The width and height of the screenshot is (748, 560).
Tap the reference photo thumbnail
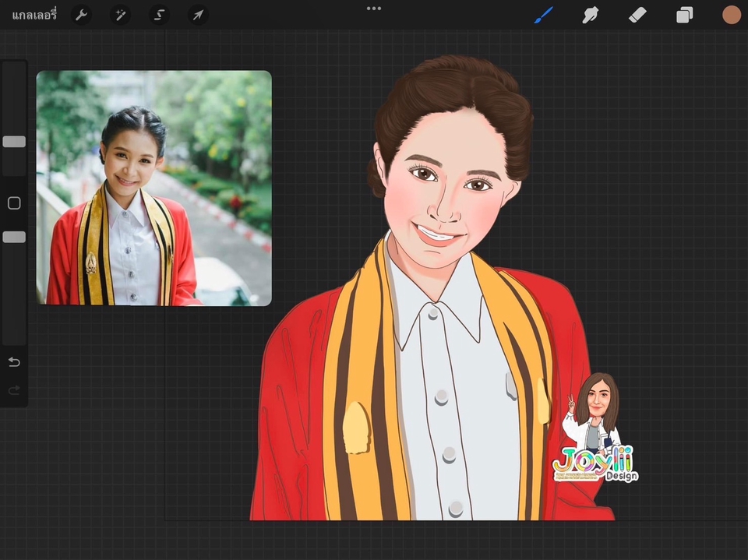pyautogui.click(x=153, y=188)
